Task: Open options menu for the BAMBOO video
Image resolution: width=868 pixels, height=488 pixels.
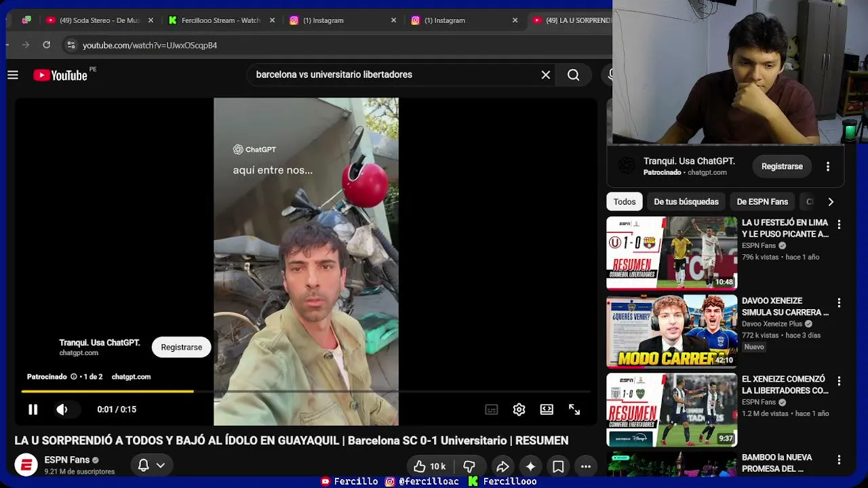Action: (x=839, y=460)
